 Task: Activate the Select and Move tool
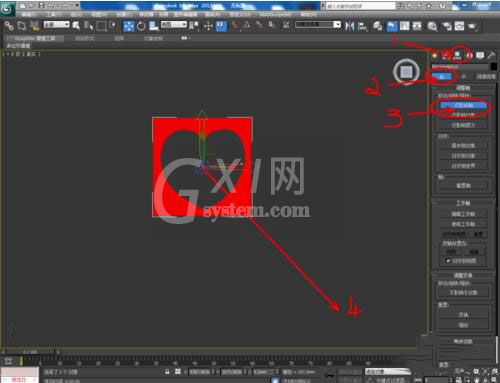pos(129,26)
